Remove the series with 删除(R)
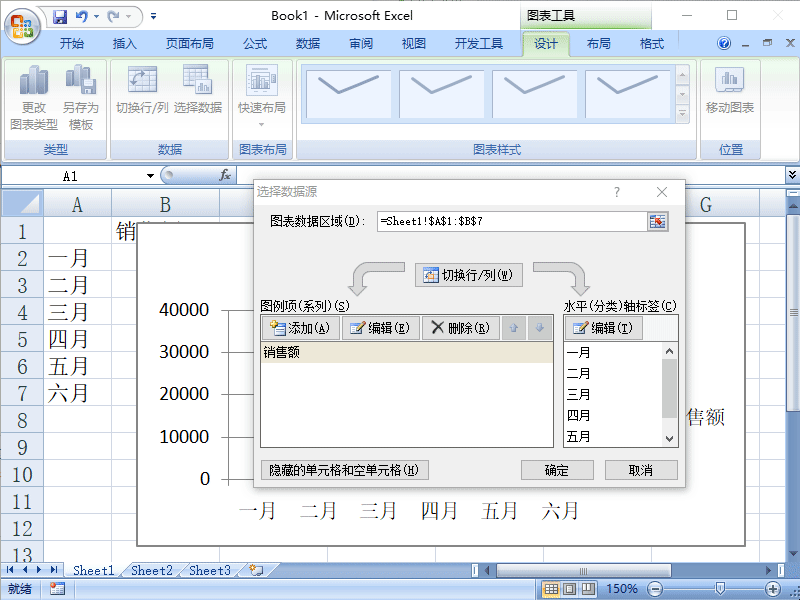This screenshot has height=600, width=800. coord(460,328)
